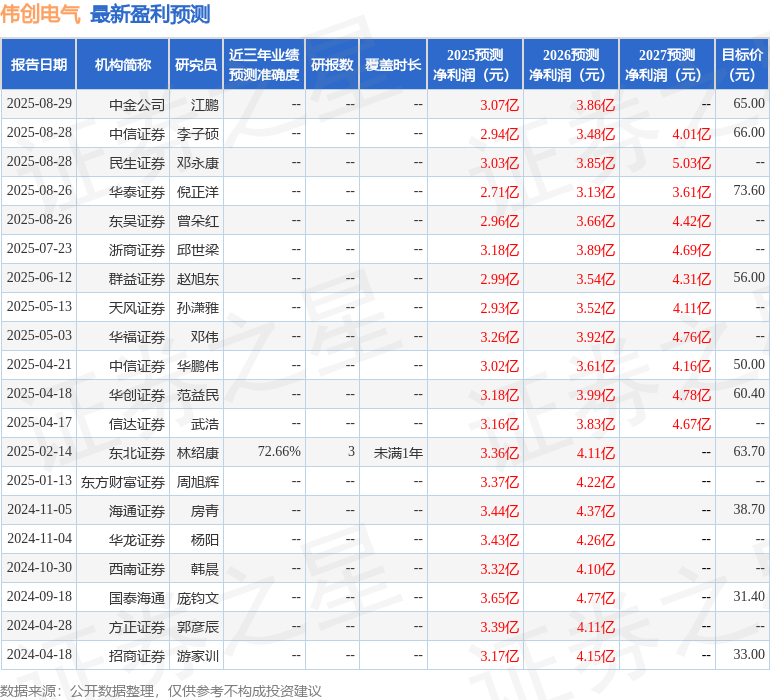The height and width of the screenshot is (700, 770).
Task: Select 东方财富证券 in the institution column
Action: [x=123, y=482]
